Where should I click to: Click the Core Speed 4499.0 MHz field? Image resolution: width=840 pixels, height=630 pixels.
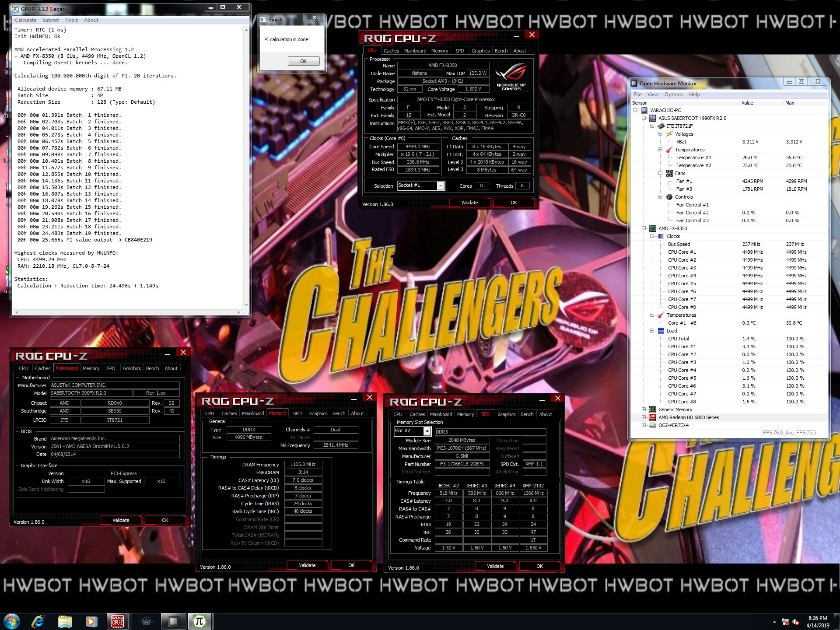(418, 147)
